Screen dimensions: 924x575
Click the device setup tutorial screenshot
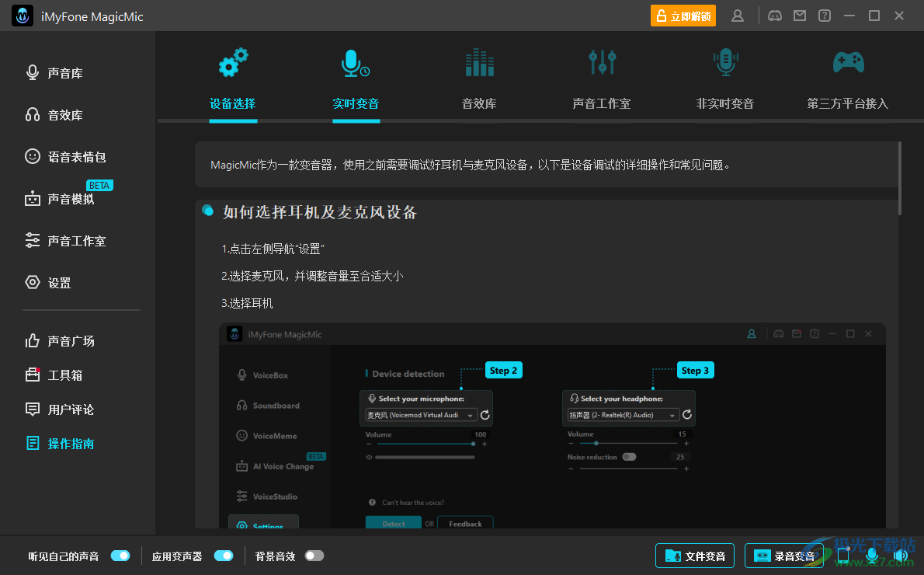point(552,425)
